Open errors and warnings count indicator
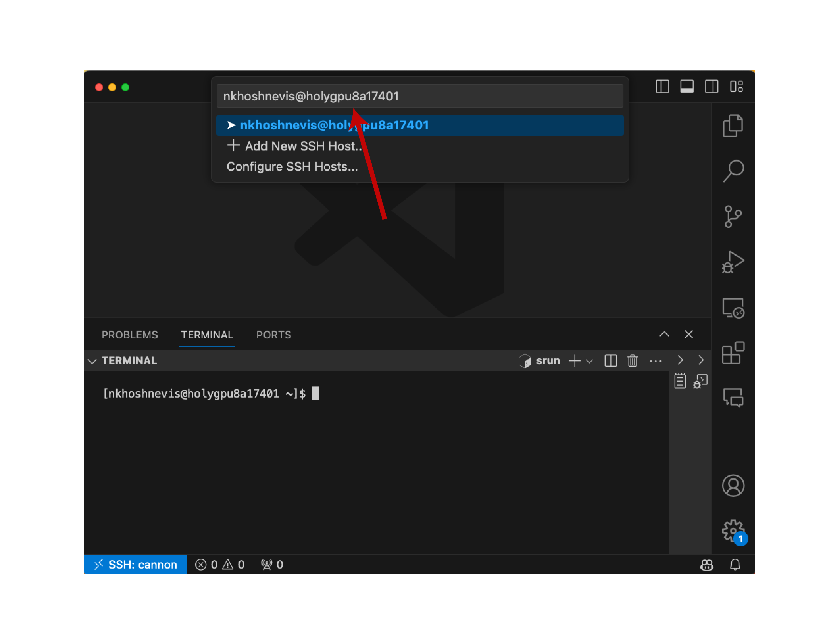Viewport: 839px width, 644px height. 220,564
